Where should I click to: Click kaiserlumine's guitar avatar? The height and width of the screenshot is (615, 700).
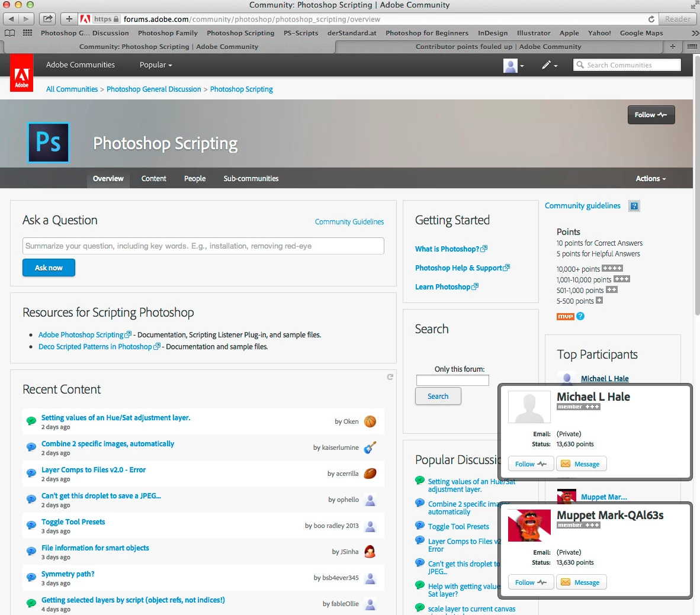tap(370, 447)
